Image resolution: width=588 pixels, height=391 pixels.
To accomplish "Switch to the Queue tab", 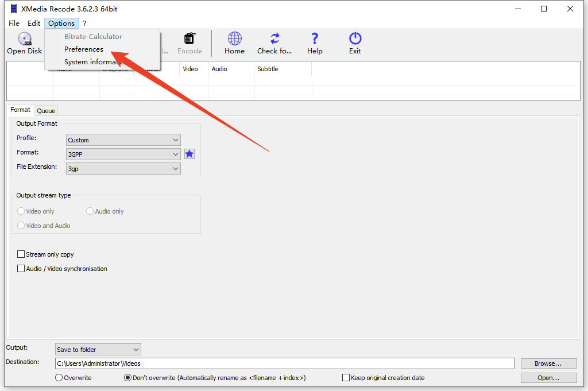I will [x=46, y=111].
